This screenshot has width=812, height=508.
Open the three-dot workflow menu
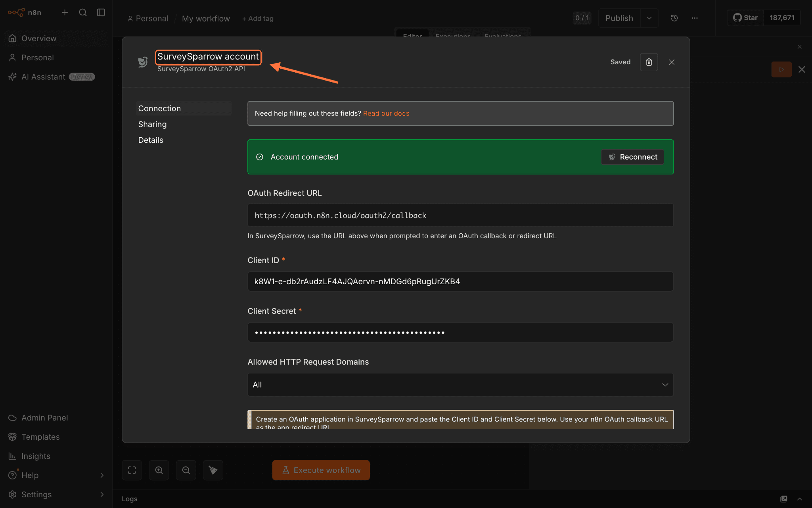point(695,18)
